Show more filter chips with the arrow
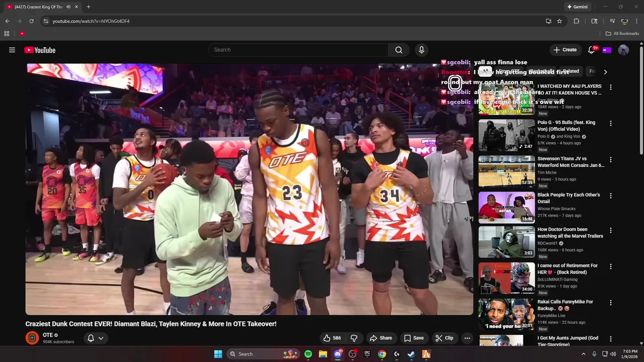 pos(605,72)
